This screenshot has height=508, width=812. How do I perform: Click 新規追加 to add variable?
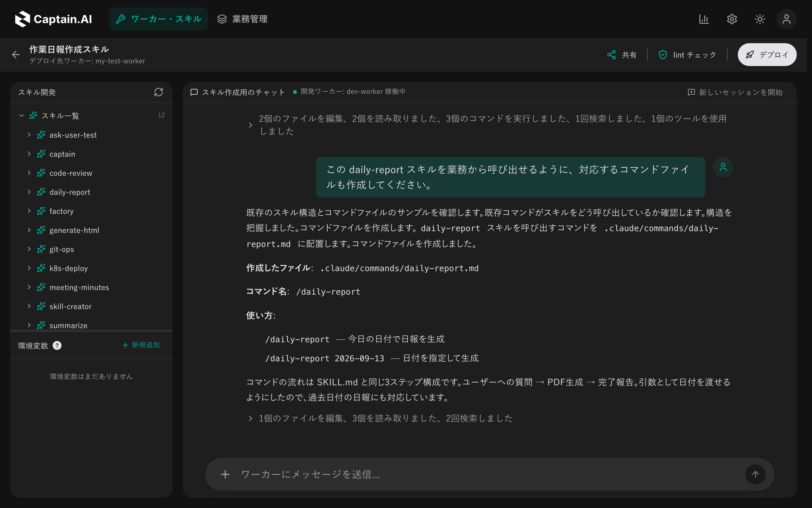coord(141,345)
